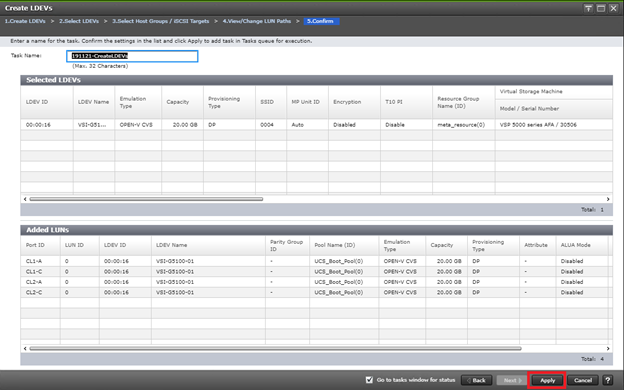This screenshot has height=390, width=624.
Task: Sort Added LUNs by LUN ID column
Action: point(79,245)
